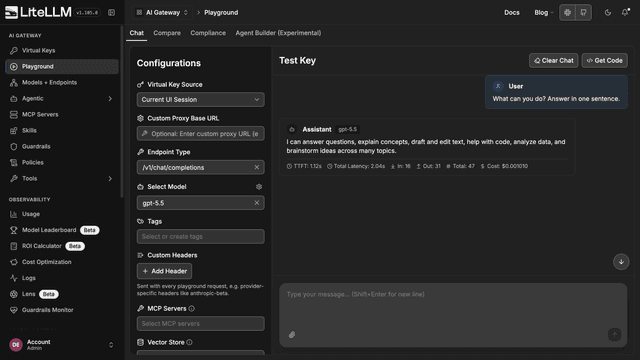Select Playground in the sidebar
This screenshot has width=640, height=360.
(62, 67)
